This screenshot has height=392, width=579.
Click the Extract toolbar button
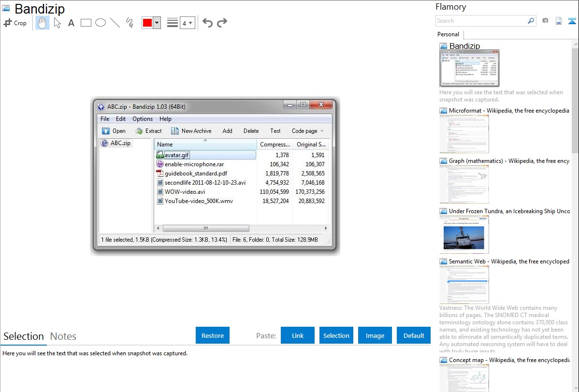(x=148, y=131)
